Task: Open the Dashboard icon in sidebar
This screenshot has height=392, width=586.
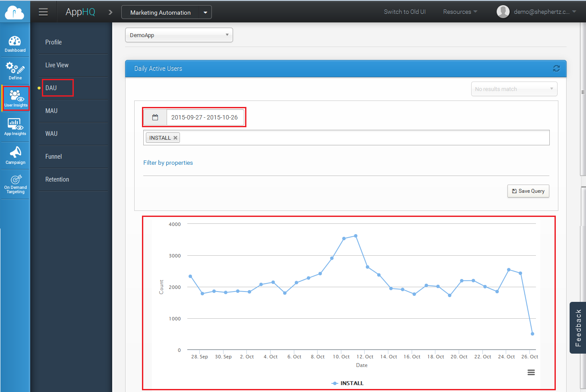Action: coord(15,44)
